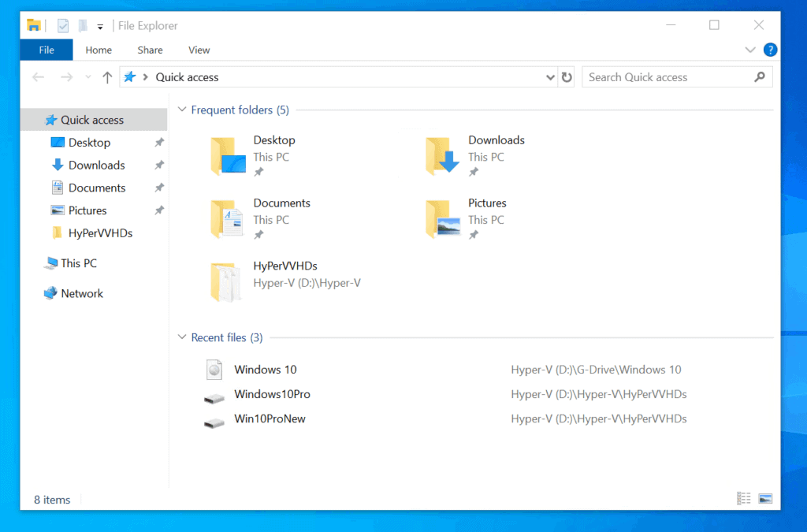
Task: Select the Windows10Pro recent file name
Action: point(272,394)
